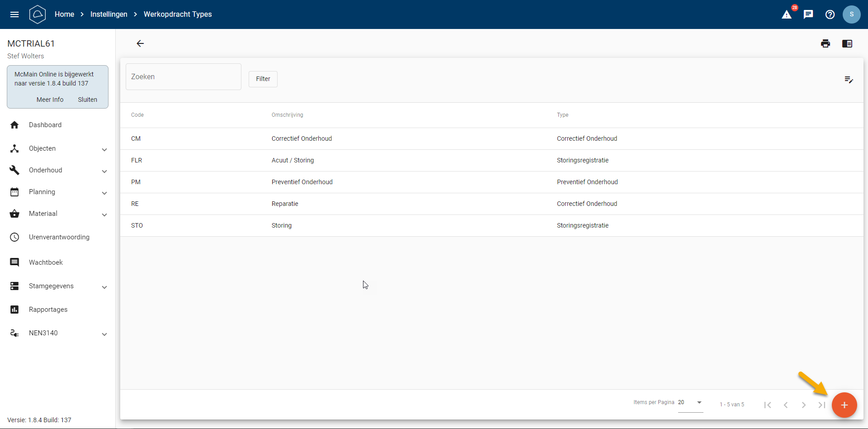Viewport: 868px width, 429px height.
Task: Open the user avatar profile menu
Action: (x=852, y=14)
